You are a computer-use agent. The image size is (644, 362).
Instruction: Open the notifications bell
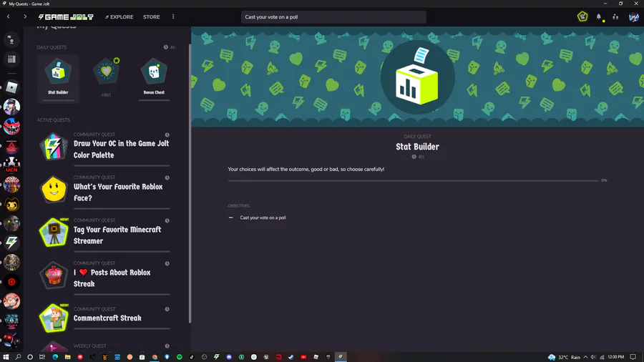pos(599,17)
